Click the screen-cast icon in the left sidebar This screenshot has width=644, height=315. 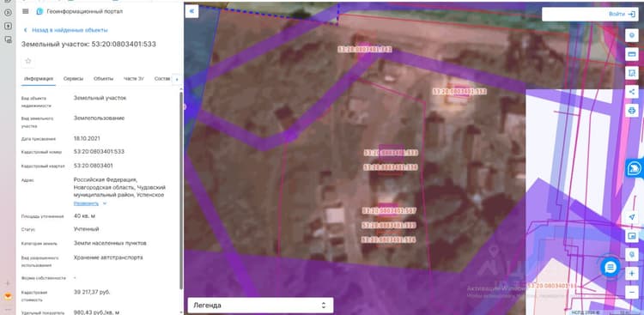click(x=8, y=39)
